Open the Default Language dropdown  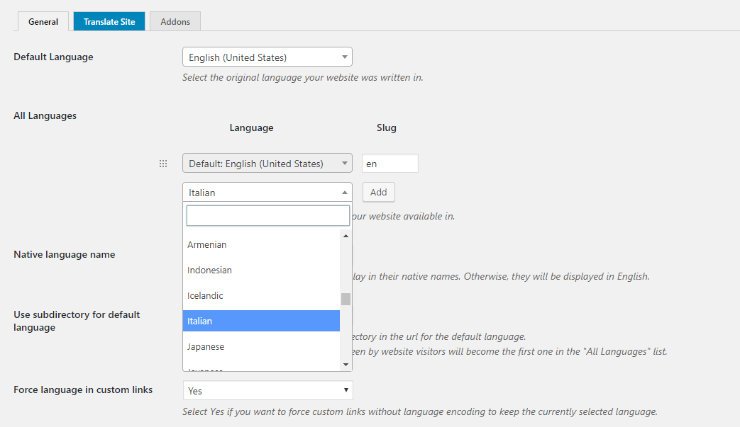[x=267, y=57]
